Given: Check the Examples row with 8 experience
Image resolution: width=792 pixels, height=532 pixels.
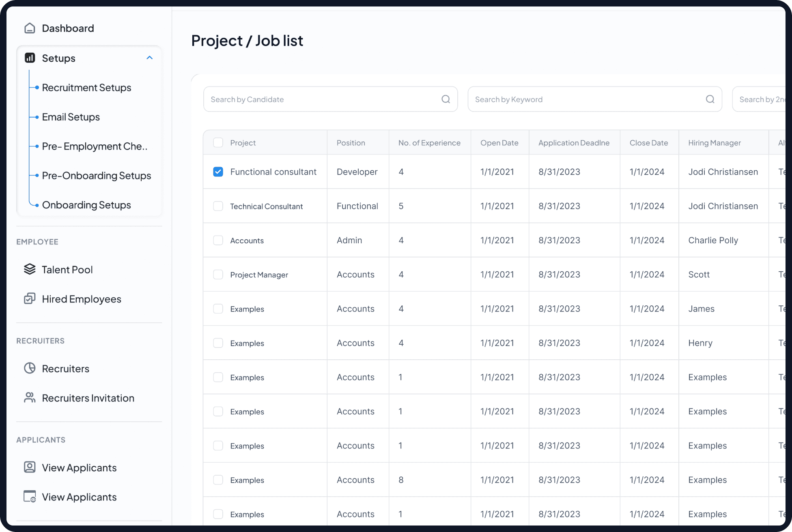Looking at the screenshot, I should click(218, 480).
